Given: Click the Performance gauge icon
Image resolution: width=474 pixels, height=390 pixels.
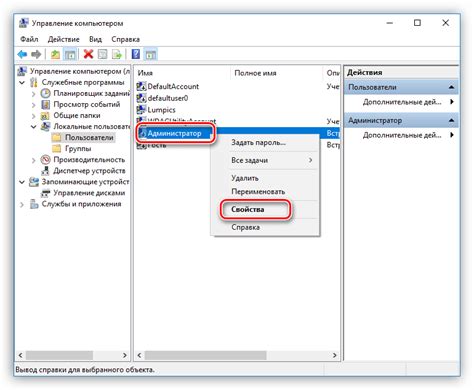Looking at the screenshot, I should pyautogui.click(x=45, y=160).
